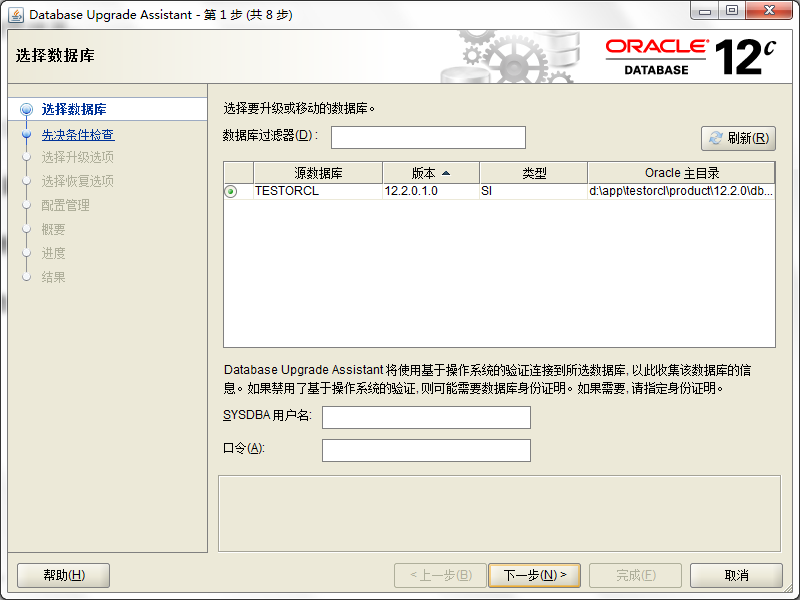Viewport: 800px width, 600px height.
Task: Open the 先决条件检查 step link
Action: (78, 135)
